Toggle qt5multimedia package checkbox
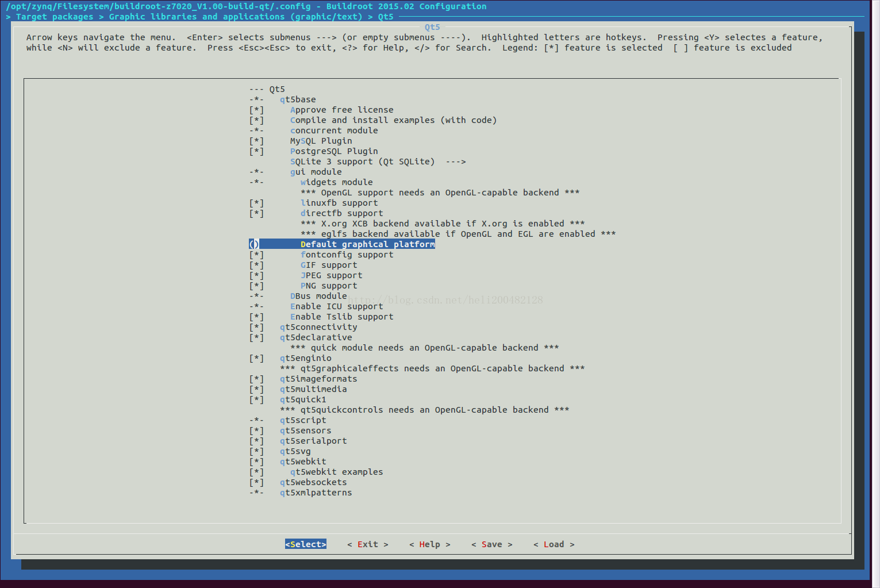Image resolution: width=880 pixels, height=588 pixels. [x=256, y=389]
